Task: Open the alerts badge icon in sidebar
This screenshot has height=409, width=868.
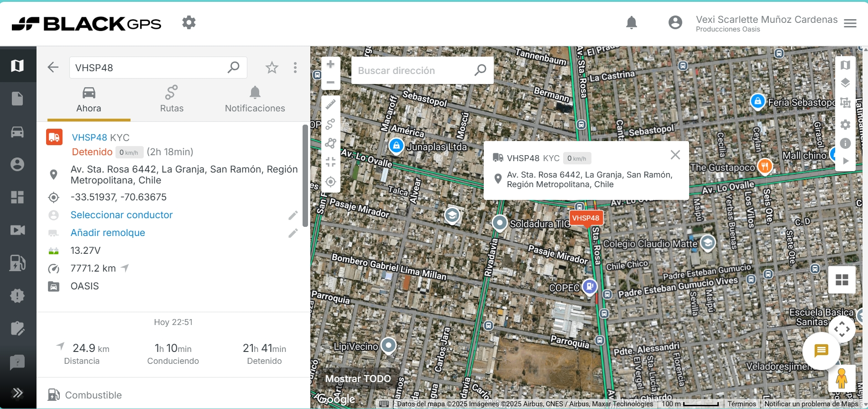Action: 17,296
